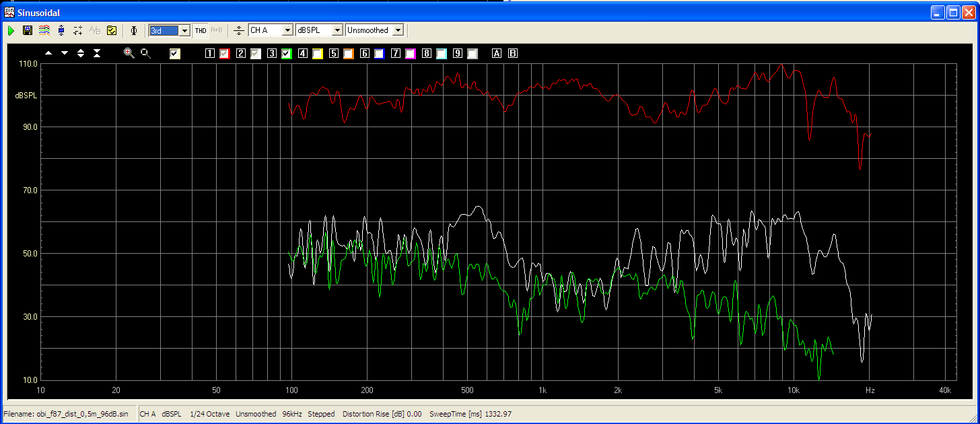The width and height of the screenshot is (980, 424).
Task: Click '1/24 Octave' in status bar
Action: (209, 414)
